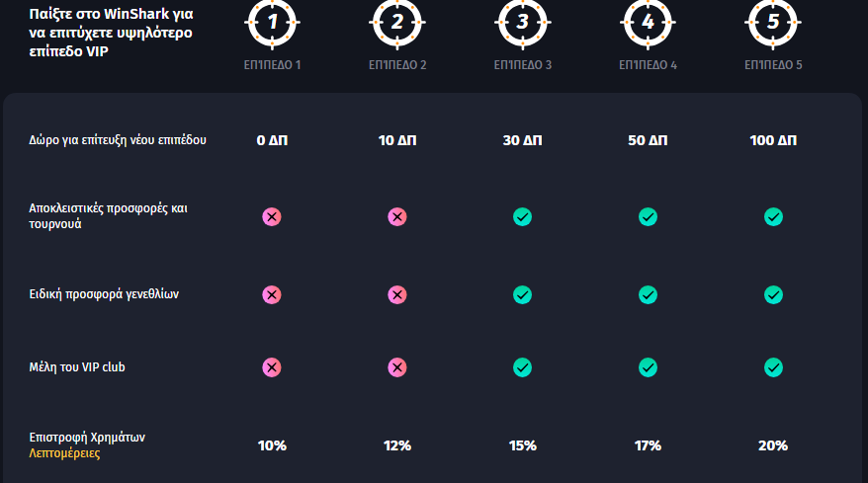Click the ΕΠΙΠΕΔΟ 3 label

pyautogui.click(x=523, y=65)
